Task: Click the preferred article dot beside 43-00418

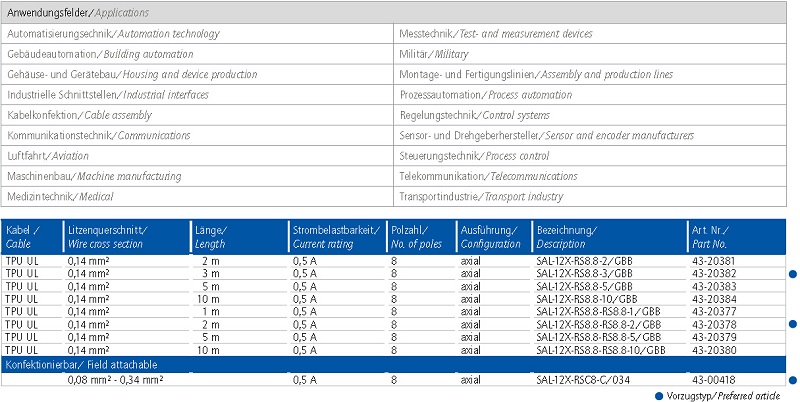Action: click(x=794, y=380)
